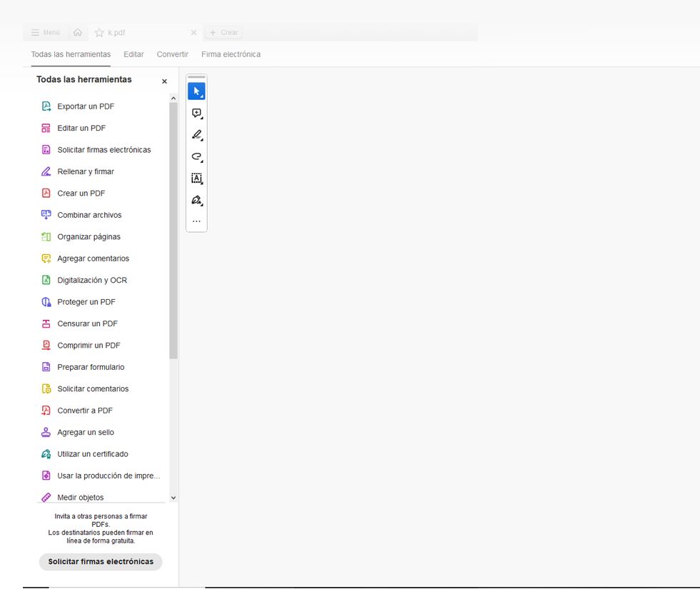Switch to the Convertir tab
This screenshot has width=700, height=594.
(x=172, y=54)
